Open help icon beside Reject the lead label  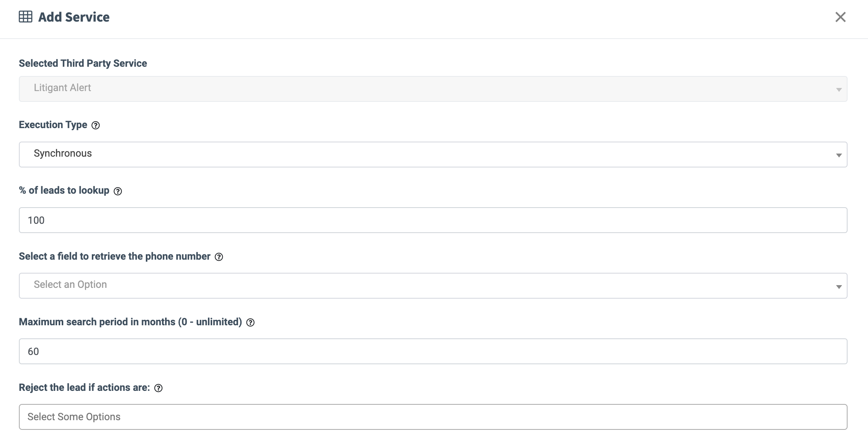(x=158, y=388)
